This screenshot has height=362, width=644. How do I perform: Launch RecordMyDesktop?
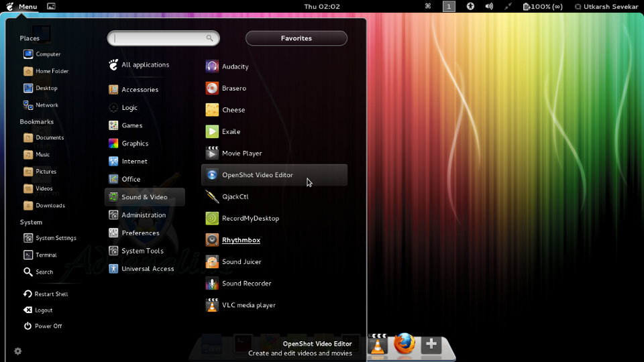[x=250, y=219]
